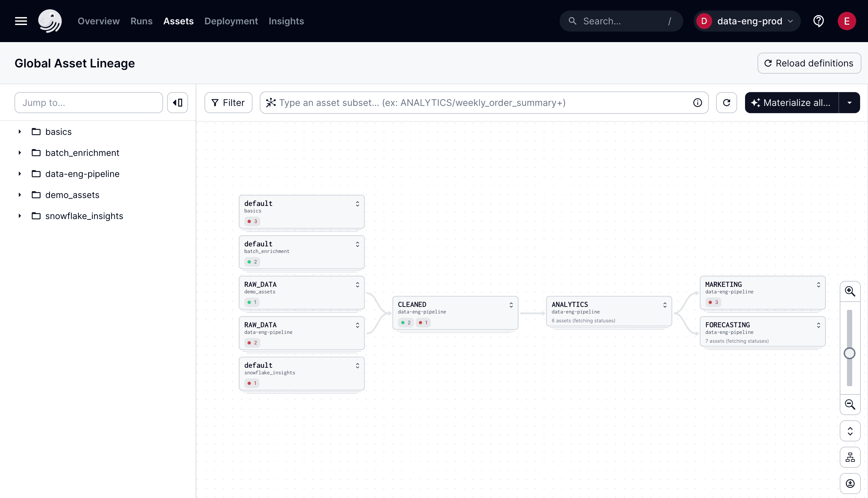This screenshot has height=498, width=868.
Task: Open the Filter options
Action: tap(228, 102)
